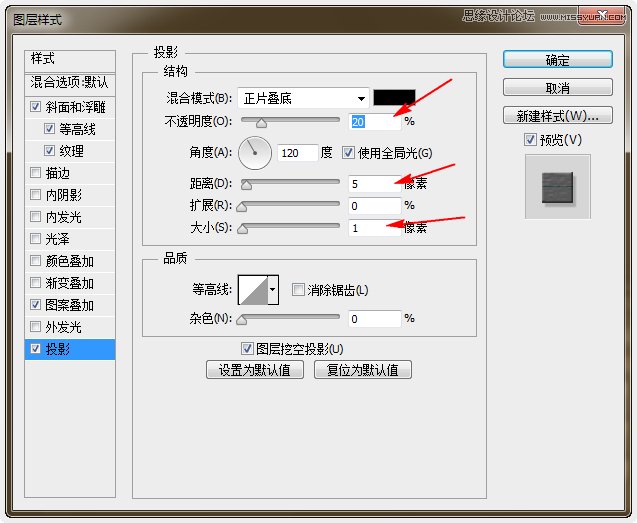The image size is (637, 523).
Task: Toggle the 纹理 checkbox
Action: tap(49, 151)
